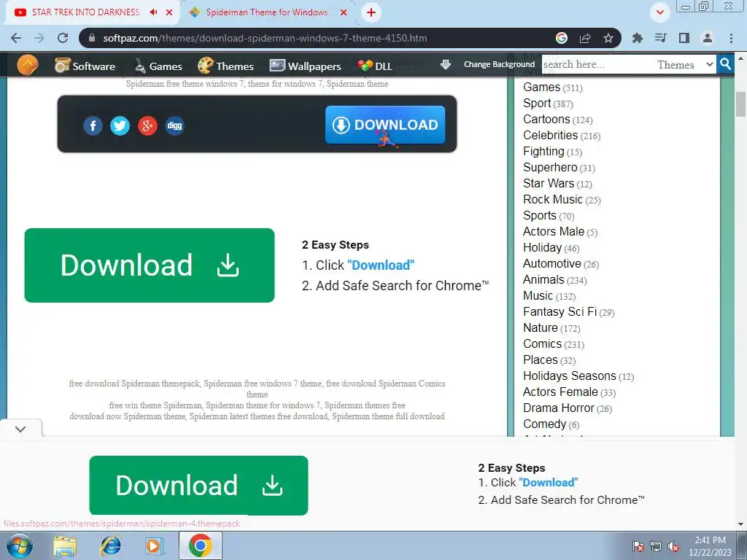
Task: Collapse the bottom ad banner chevron
Action: [20, 429]
